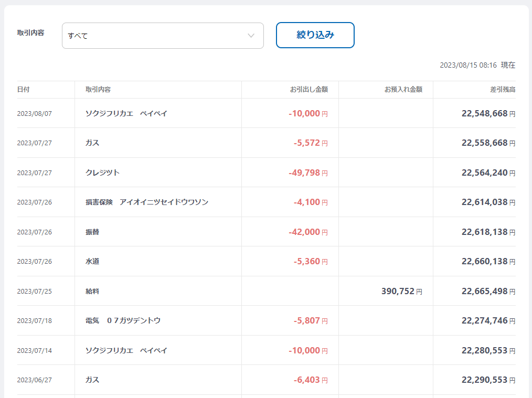The image size is (532, 398).
Task: Select the 2023/08/07 ソクジフリカエ ペイペイ transaction
Action: tap(126, 113)
